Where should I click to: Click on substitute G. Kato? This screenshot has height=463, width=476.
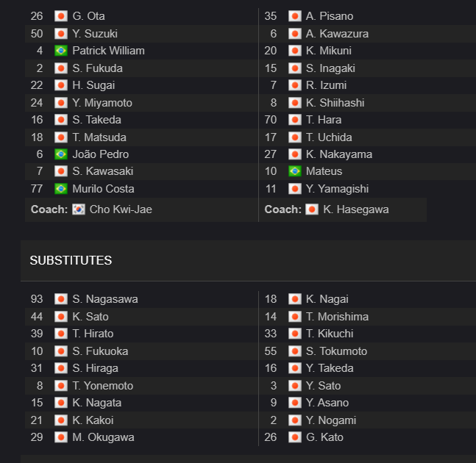324,437
